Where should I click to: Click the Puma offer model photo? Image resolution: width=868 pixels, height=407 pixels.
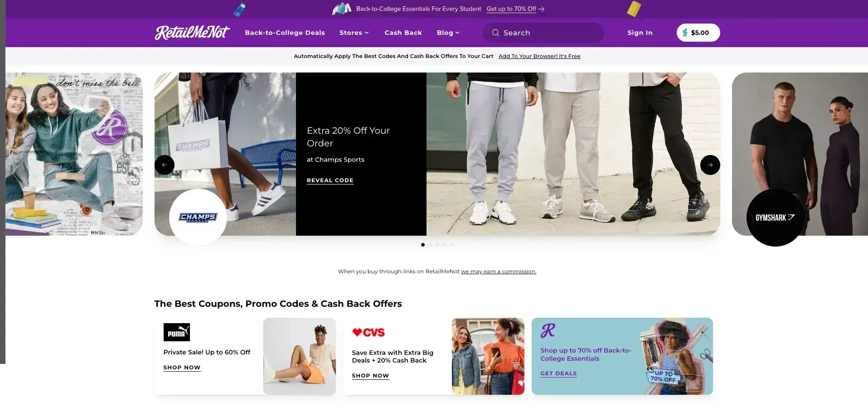point(300,356)
